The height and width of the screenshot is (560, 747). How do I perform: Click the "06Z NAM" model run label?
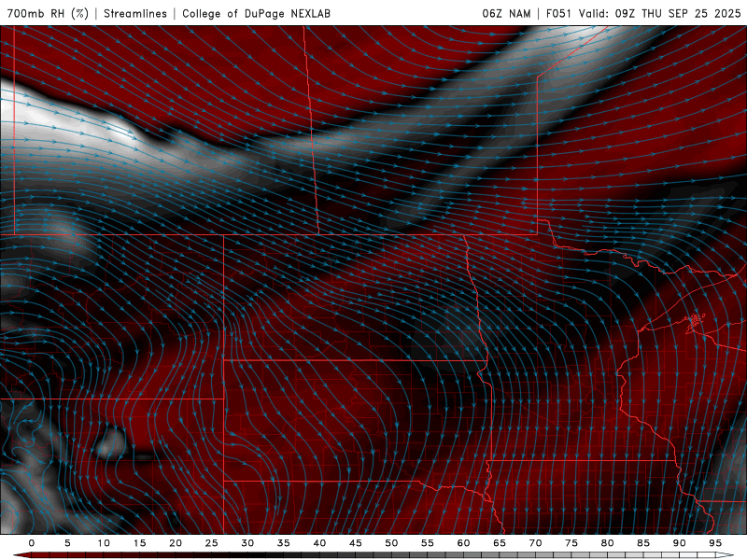pyautogui.click(x=506, y=13)
